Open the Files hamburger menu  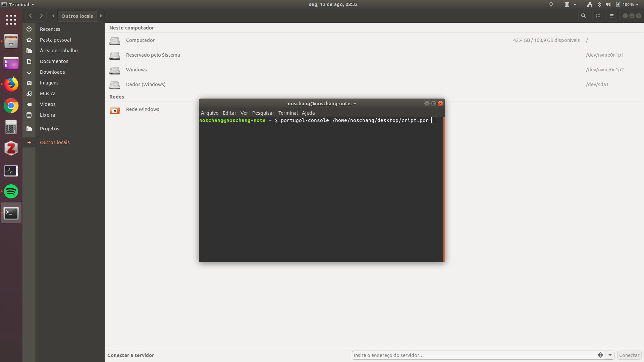[612, 16]
